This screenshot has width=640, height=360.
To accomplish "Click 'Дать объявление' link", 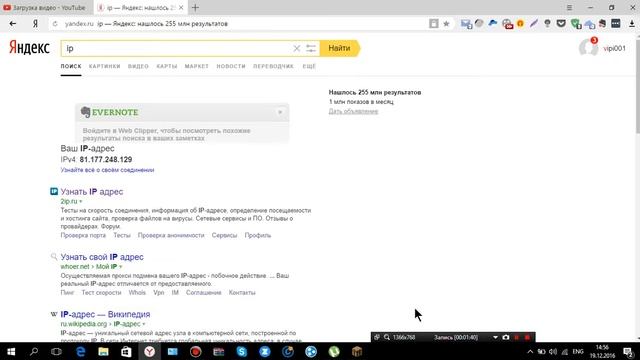I will [353, 111].
